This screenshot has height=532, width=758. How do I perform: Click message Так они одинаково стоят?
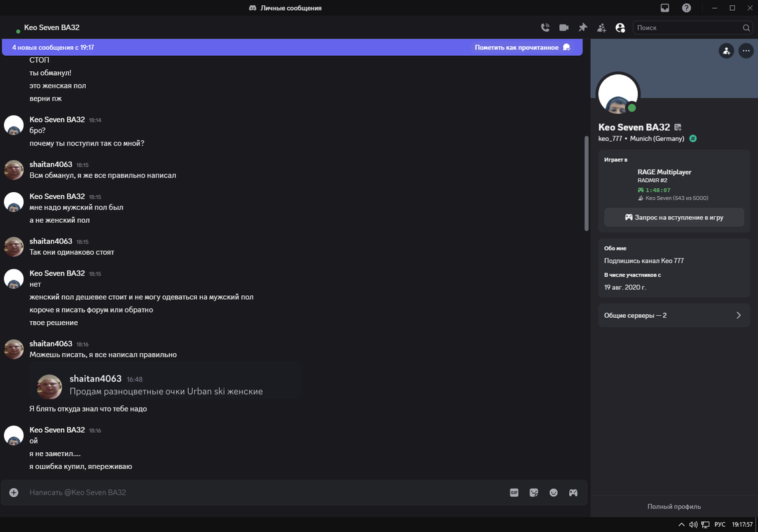coord(72,252)
